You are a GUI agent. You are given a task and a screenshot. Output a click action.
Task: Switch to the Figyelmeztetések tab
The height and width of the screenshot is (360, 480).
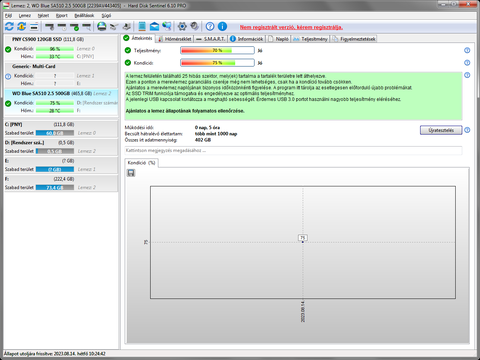[x=354, y=39]
